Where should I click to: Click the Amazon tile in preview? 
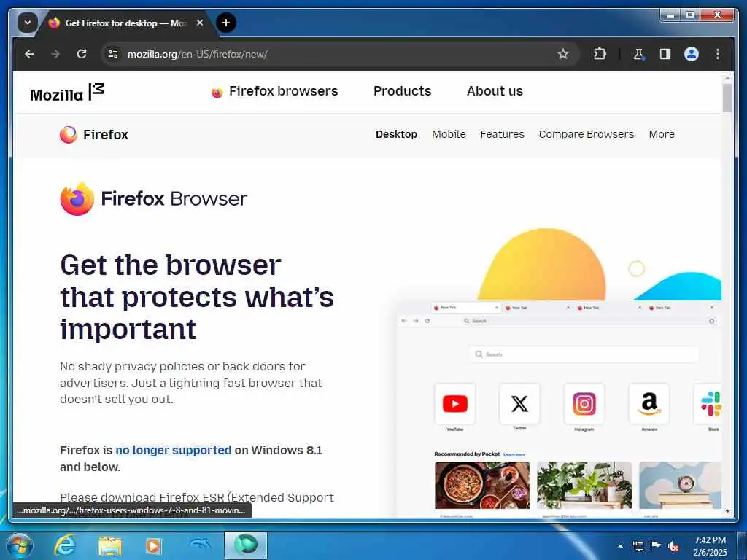point(649,404)
